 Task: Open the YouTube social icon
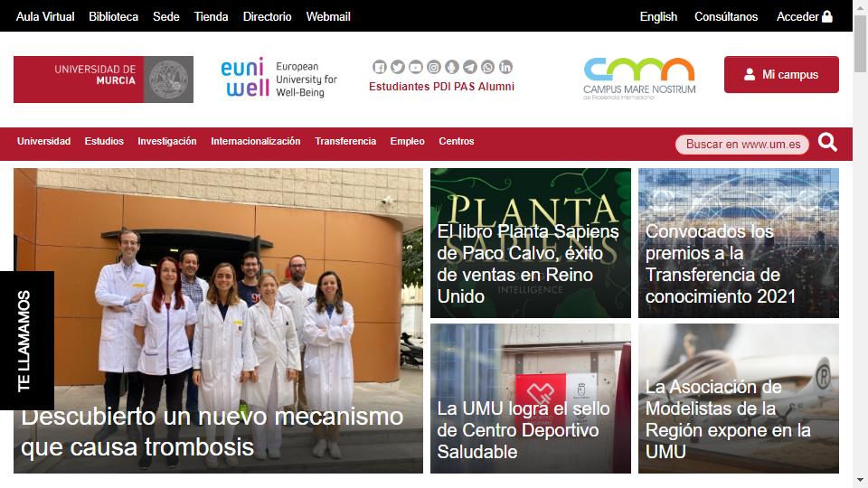[x=416, y=67]
